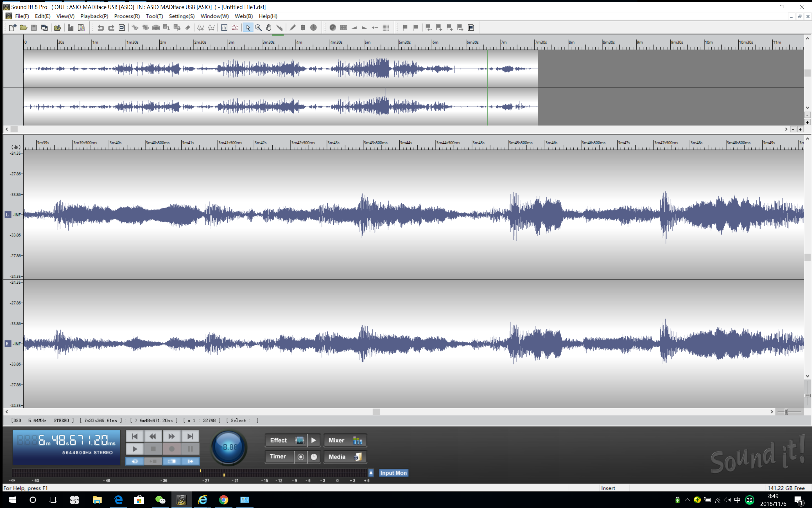Image resolution: width=812 pixels, height=508 pixels.
Task: Click the main waveform scroll-right arrow
Action: [x=772, y=412]
